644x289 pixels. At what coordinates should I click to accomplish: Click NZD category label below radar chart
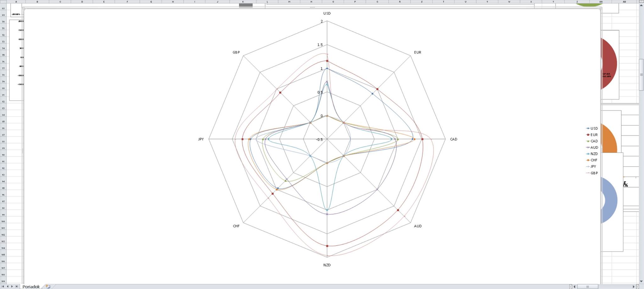pyautogui.click(x=327, y=265)
